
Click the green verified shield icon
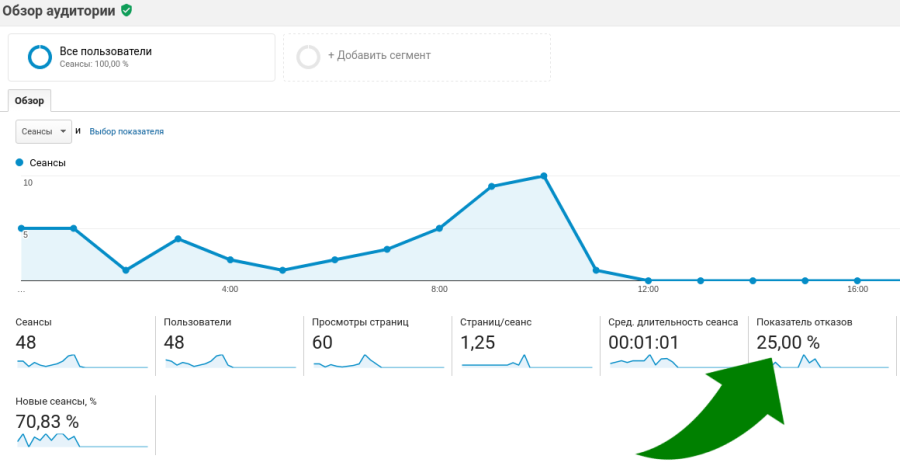(x=126, y=10)
